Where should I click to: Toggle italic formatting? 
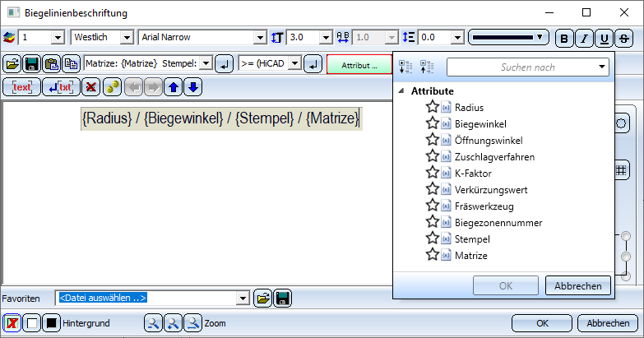point(584,39)
